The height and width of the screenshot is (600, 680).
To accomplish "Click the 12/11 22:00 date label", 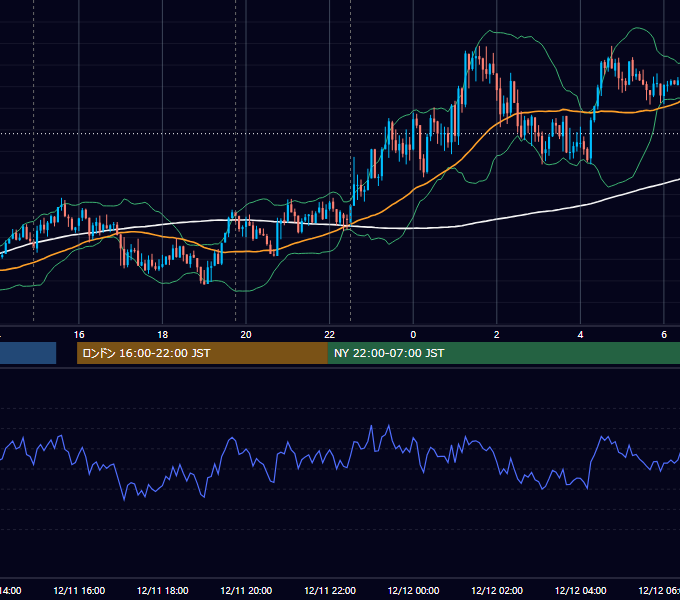I will point(330,590).
